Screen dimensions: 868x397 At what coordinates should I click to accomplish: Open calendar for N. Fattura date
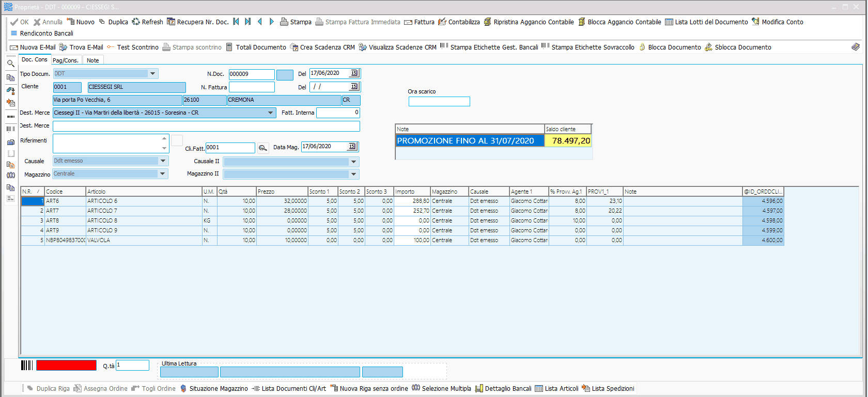(354, 87)
